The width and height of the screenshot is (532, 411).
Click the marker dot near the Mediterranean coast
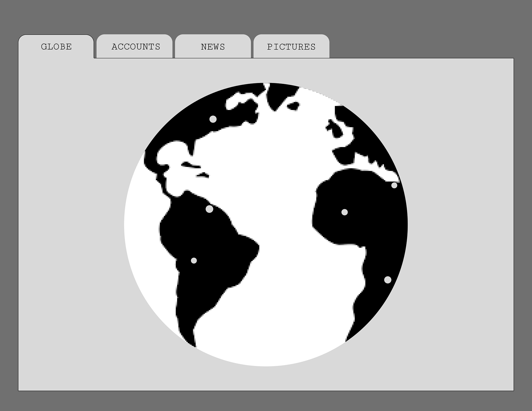click(x=394, y=185)
